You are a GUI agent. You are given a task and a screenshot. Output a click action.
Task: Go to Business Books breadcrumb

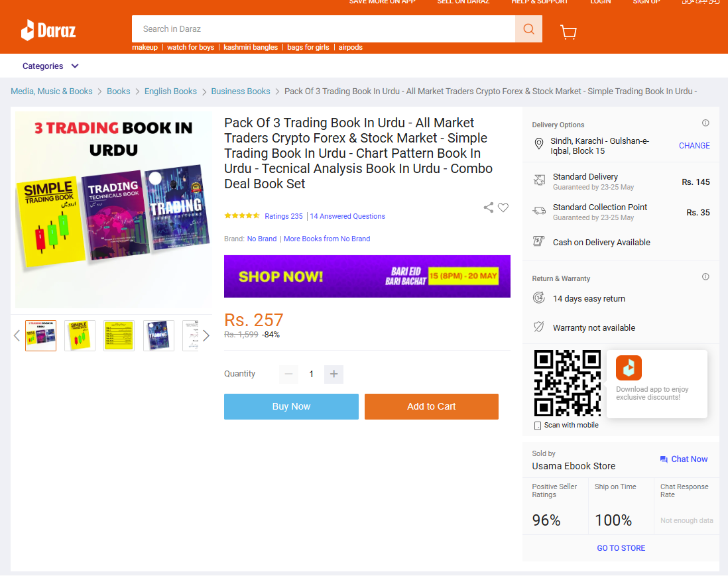[241, 91]
